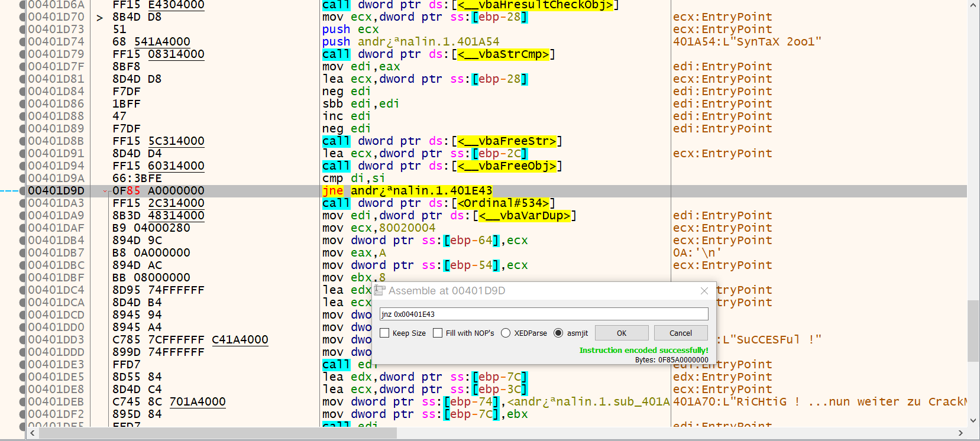Toggle breakpoint dot at address 00401DE3
980x441 pixels.
[x=22, y=365]
